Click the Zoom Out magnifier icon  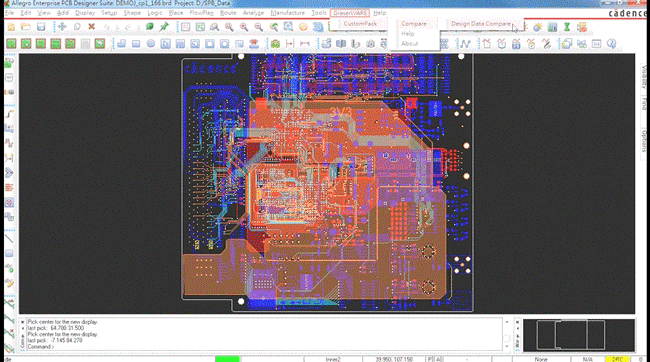point(258,27)
